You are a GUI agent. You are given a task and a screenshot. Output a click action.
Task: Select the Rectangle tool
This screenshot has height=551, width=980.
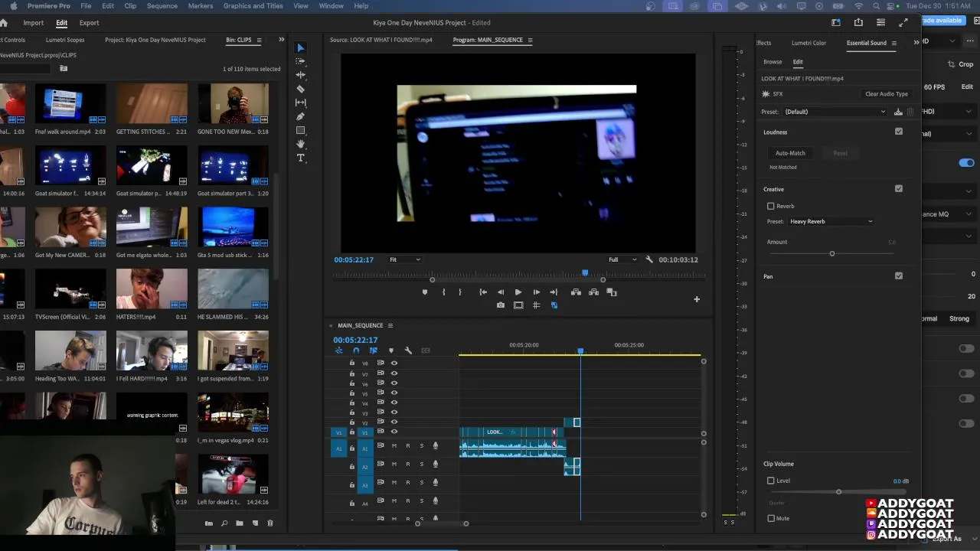pyautogui.click(x=300, y=130)
